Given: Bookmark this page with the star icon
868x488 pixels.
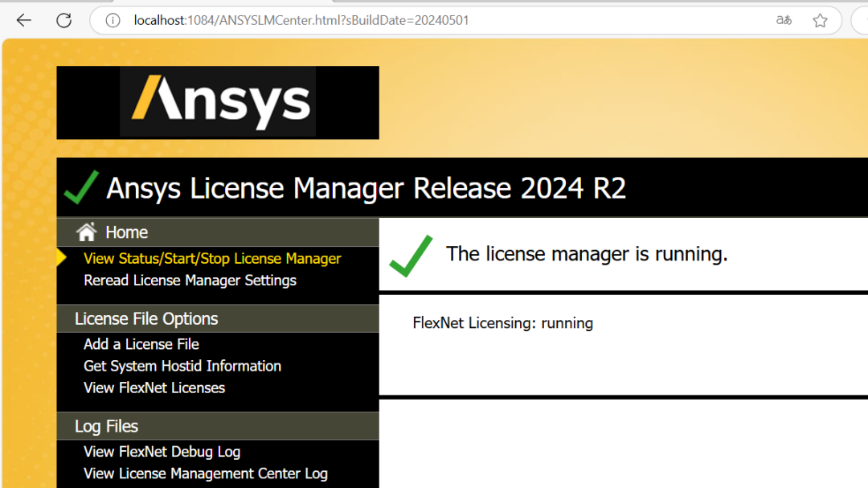Looking at the screenshot, I should (x=820, y=20).
